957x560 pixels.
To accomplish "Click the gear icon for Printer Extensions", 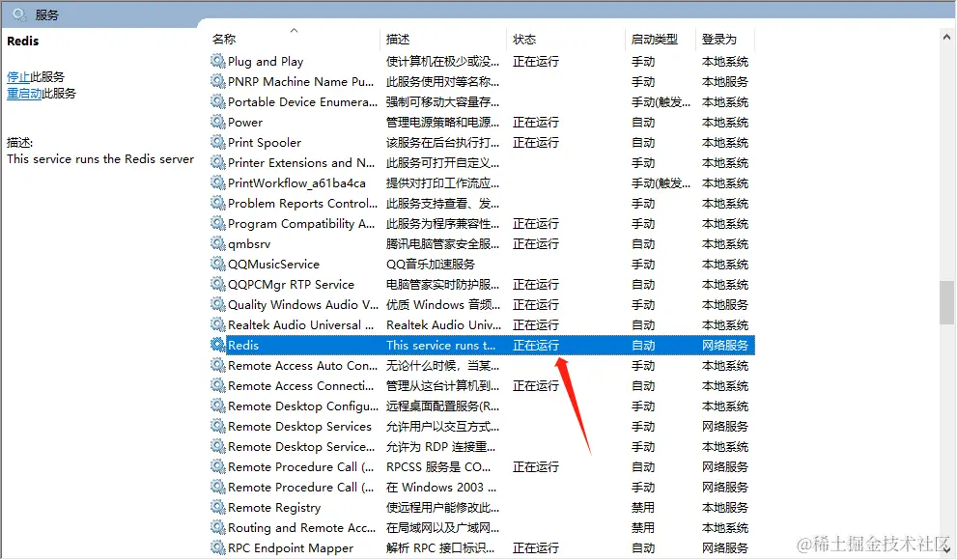I will pos(218,162).
